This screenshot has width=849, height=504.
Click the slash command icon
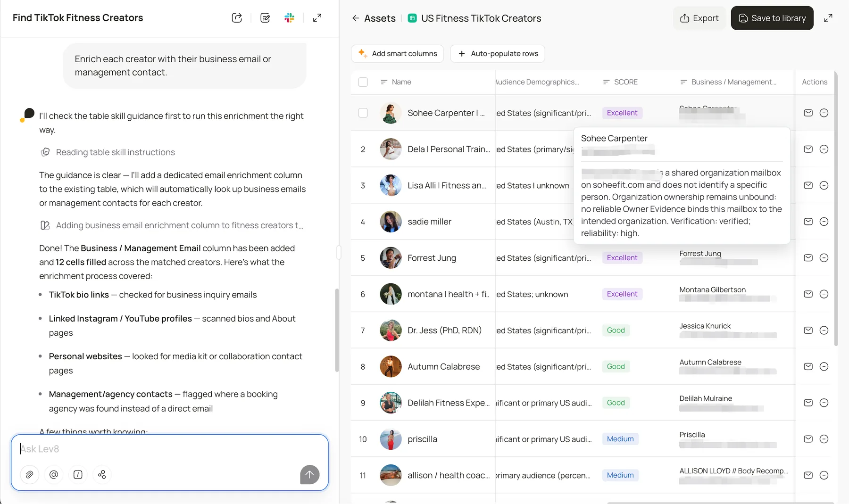78,474
